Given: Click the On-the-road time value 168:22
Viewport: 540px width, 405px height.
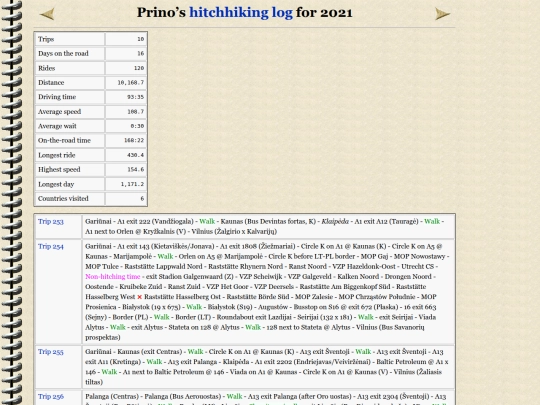Looking at the screenshot, I should point(134,141).
